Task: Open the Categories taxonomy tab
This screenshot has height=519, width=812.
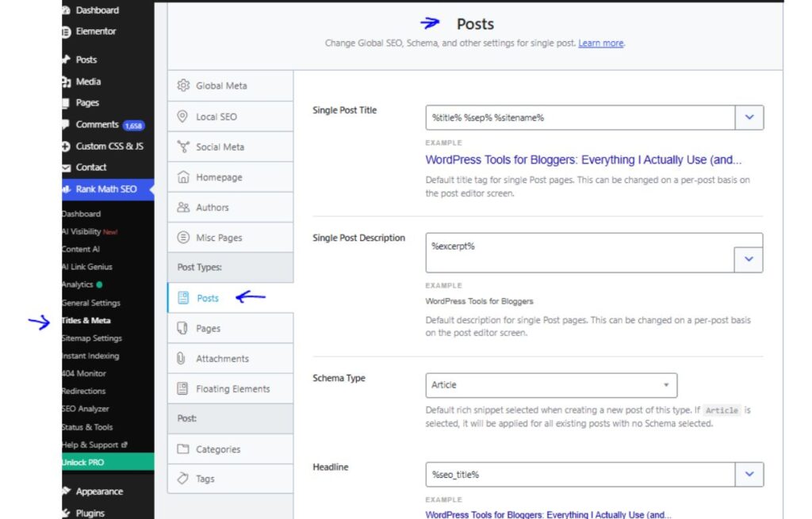Action: [231, 449]
